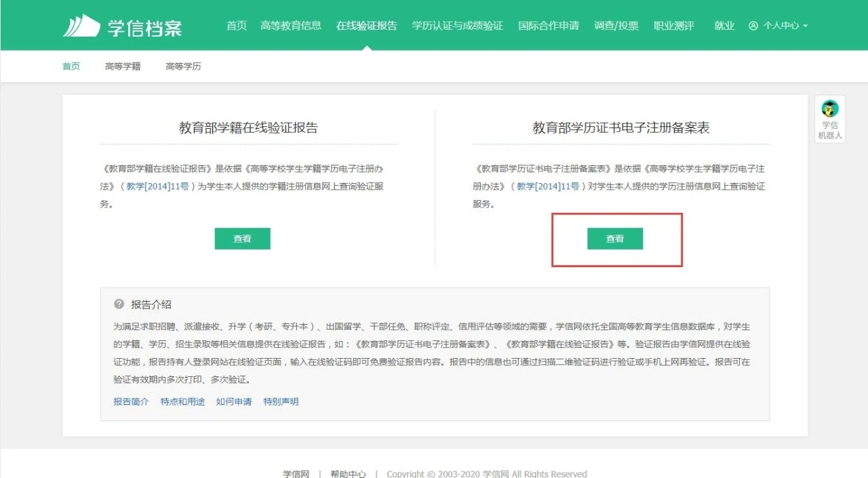868x478 pixels.
Task: Click the person icon next to 个人中心
Action: click(752, 25)
